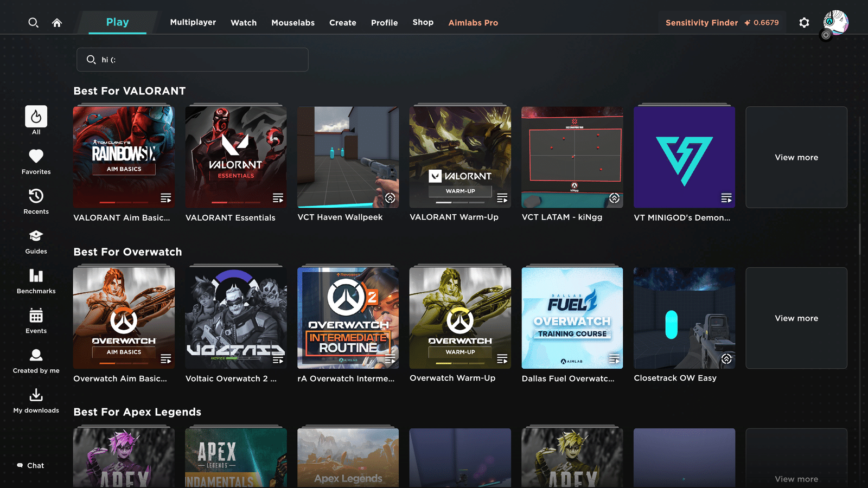This screenshot has width=868, height=488.
Task: Open Sensitivity Finder button
Action: pos(722,23)
